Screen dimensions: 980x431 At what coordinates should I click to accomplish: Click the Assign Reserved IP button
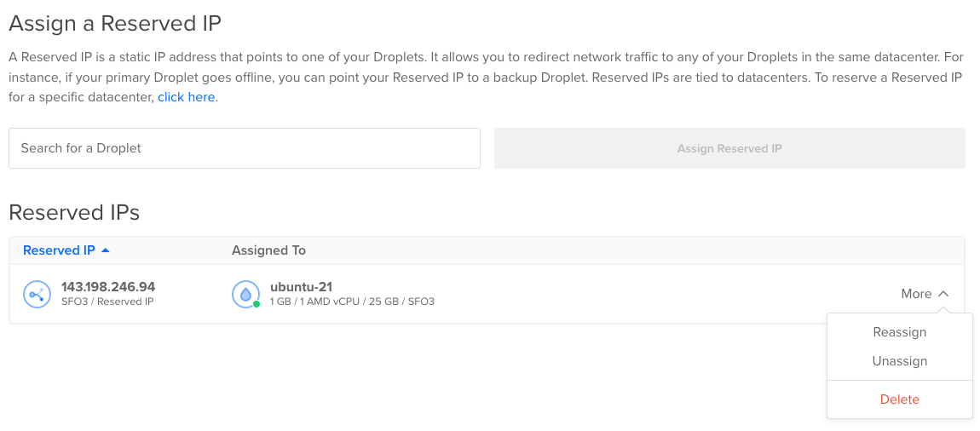click(x=729, y=148)
